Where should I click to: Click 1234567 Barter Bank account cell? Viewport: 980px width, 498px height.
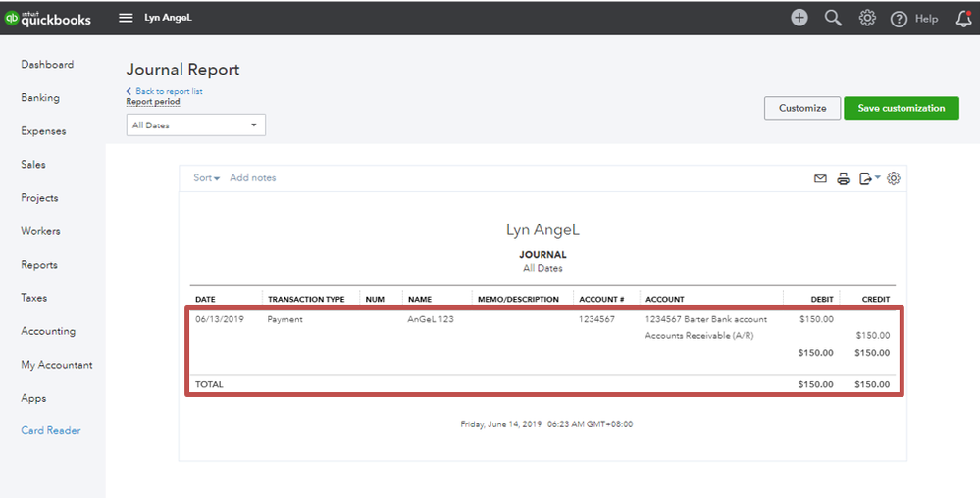click(706, 319)
